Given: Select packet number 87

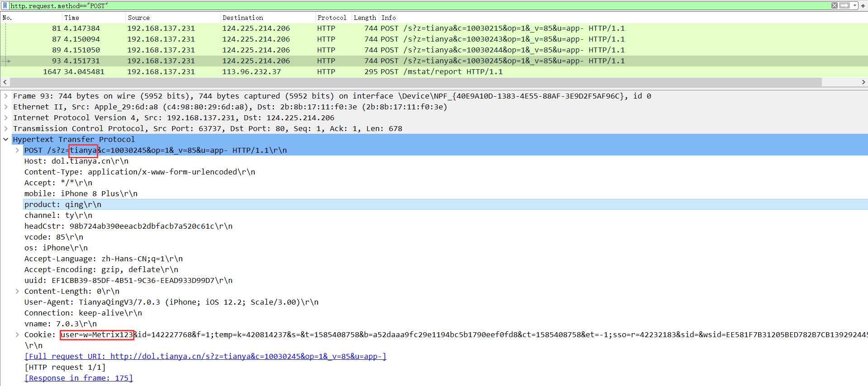Looking at the screenshot, I should pyautogui.click(x=434, y=39).
